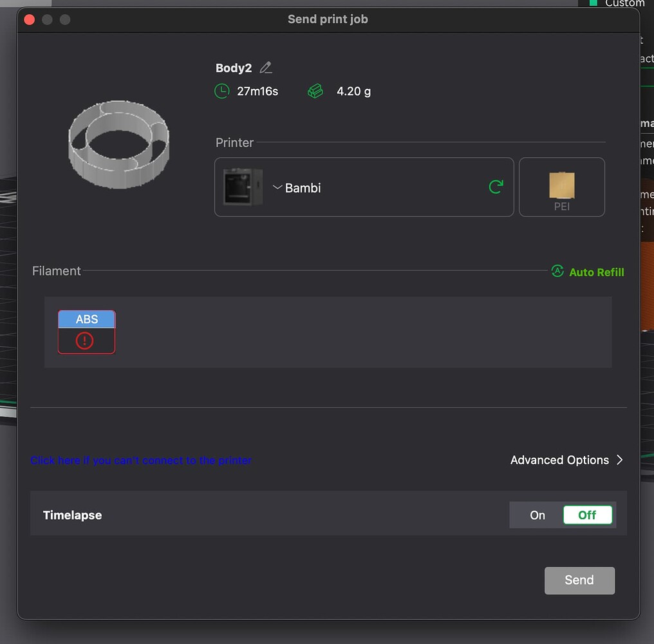
Task: Click the Body2 project name
Action: (x=234, y=68)
